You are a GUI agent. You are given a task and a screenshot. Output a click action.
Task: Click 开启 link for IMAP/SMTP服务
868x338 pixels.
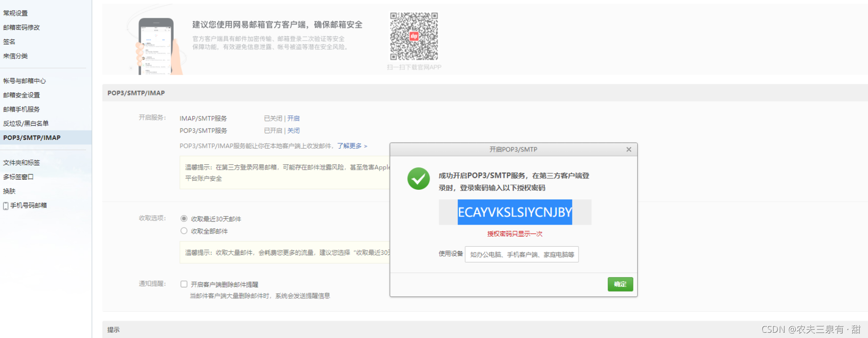[x=293, y=118]
